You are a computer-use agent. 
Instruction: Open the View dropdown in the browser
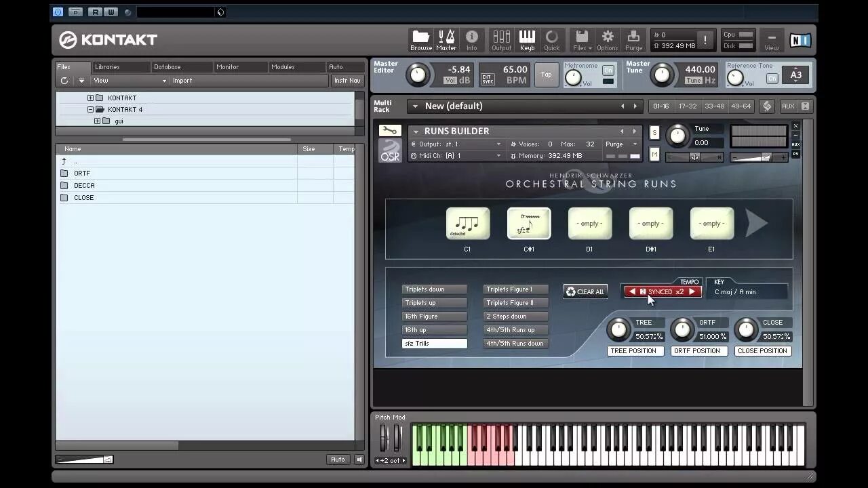[130, 81]
